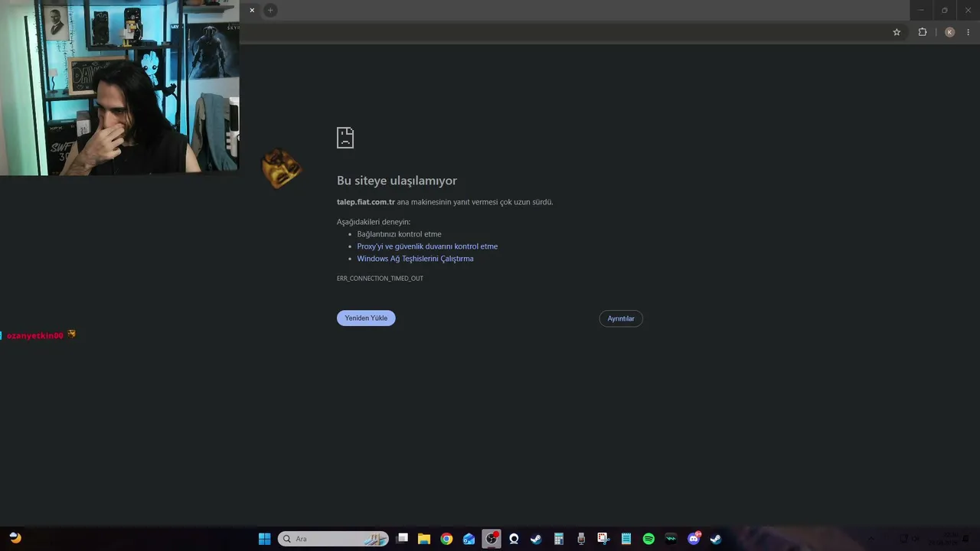Image resolution: width=980 pixels, height=551 pixels.
Task: Open the Chrome three-dot menu
Action: pyautogui.click(x=969, y=32)
